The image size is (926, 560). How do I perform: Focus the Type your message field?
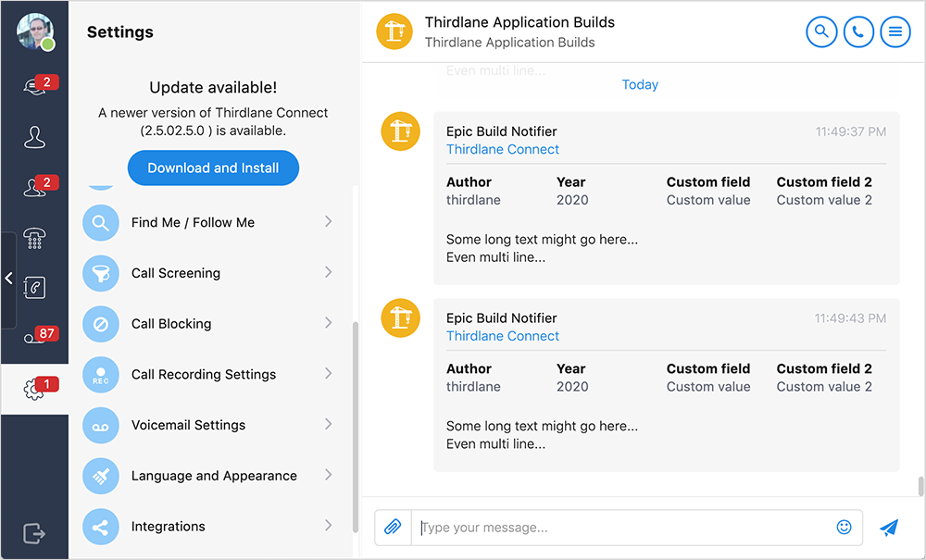click(x=620, y=528)
